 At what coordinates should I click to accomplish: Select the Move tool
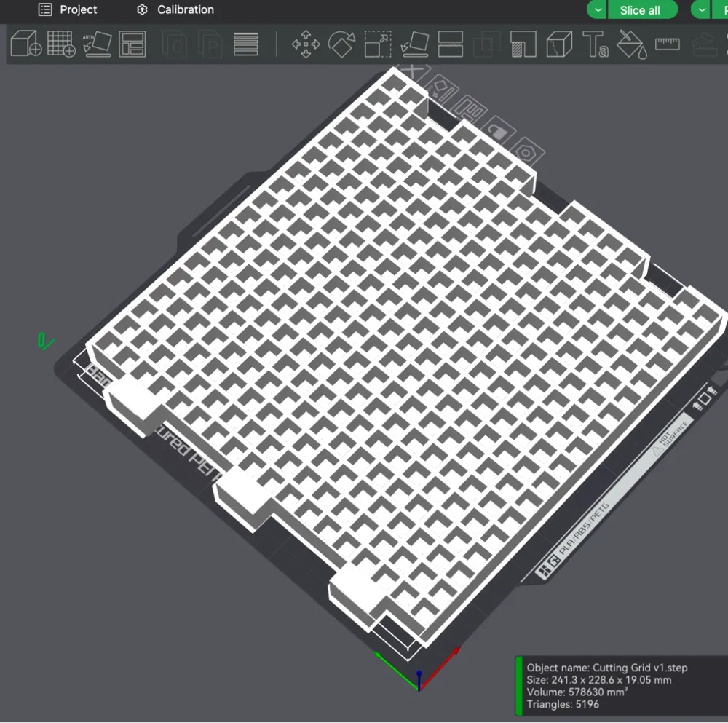(304, 45)
